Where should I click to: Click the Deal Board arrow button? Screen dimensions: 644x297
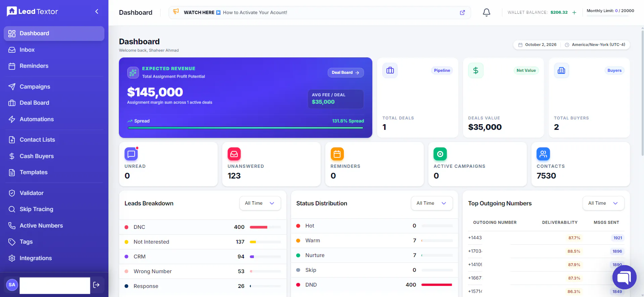[346, 72]
